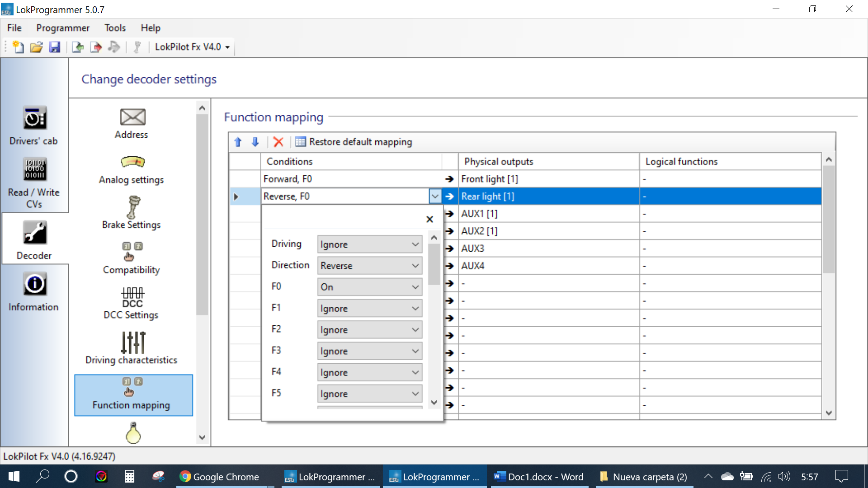
Task: Select the Rear light [1] output cell
Action: [x=549, y=197]
